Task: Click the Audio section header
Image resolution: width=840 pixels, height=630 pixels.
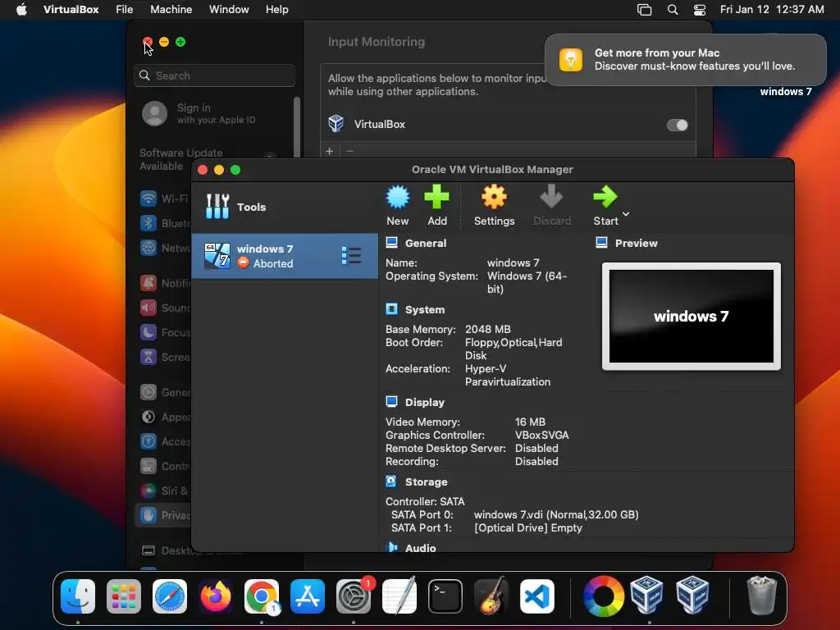Action: [x=421, y=547]
